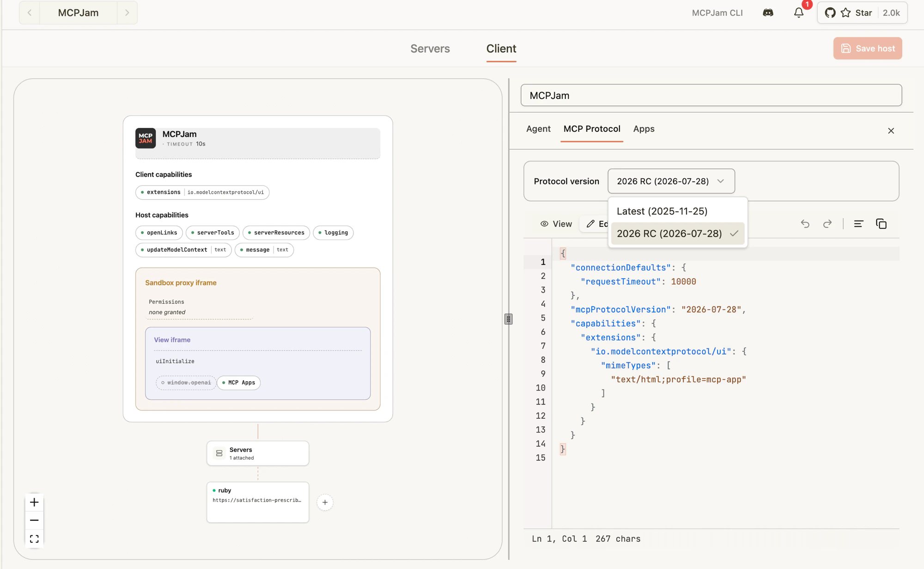The image size is (924, 569).
Task: Zoom out on the canvas
Action: (x=34, y=520)
